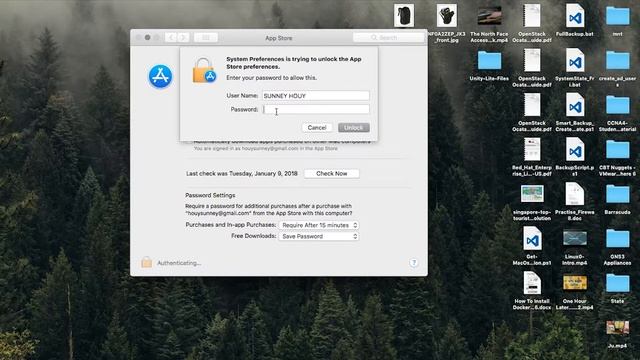Go back with the left arrow toolbar button
This screenshot has height=360, width=640.
tap(171, 38)
